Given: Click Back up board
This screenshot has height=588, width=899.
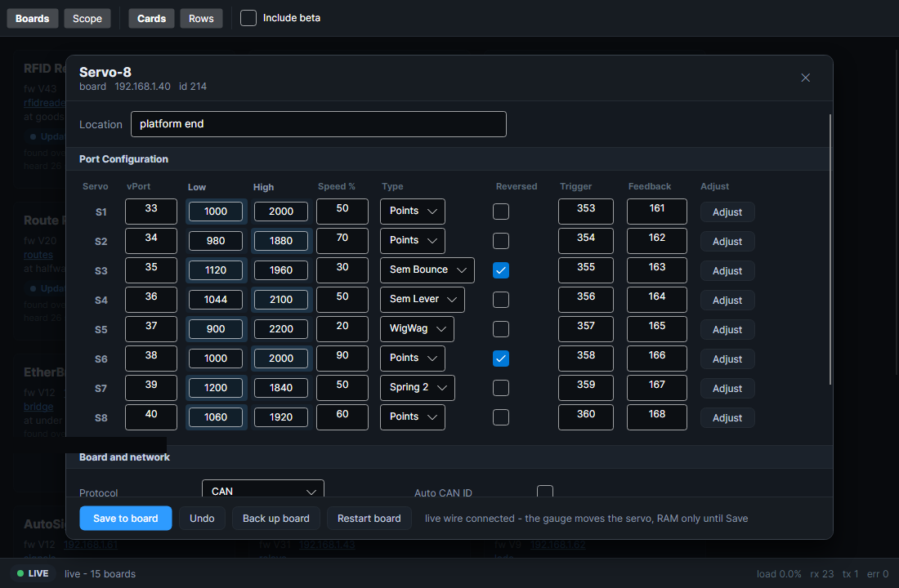Looking at the screenshot, I should pyautogui.click(x=275, y=518).
